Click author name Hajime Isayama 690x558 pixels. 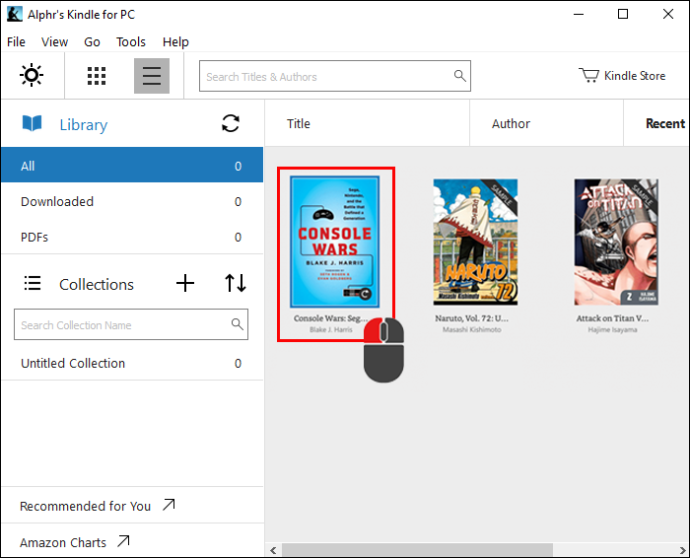pos(613,330)
